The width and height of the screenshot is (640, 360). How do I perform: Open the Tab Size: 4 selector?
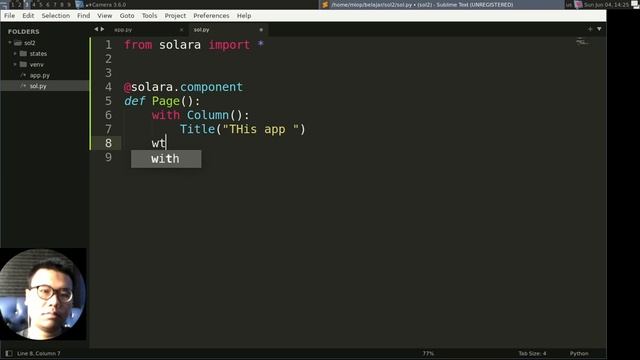[x=532, y=353]
